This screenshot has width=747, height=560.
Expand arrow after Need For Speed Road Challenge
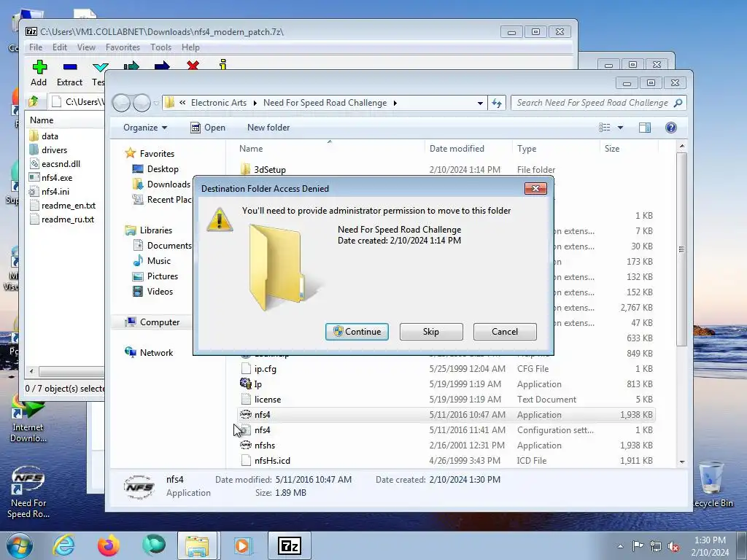click(x=395, y=103)
